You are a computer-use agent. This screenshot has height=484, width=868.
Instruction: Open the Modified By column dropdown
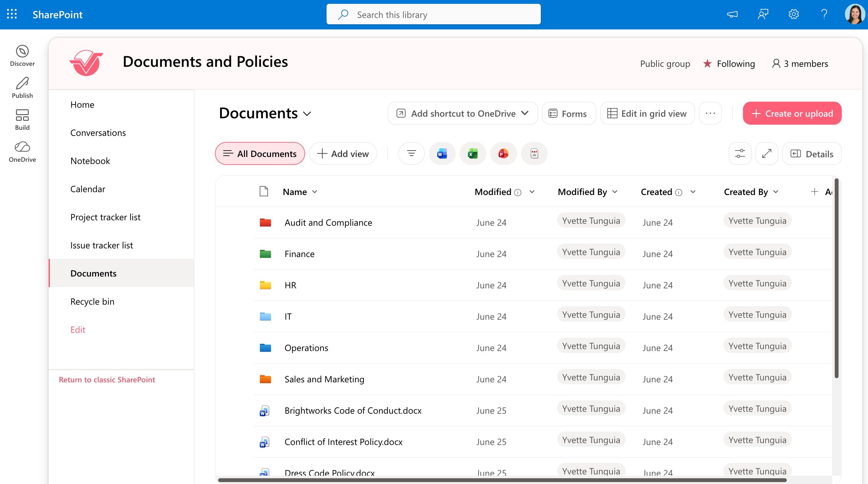pyautogui.click(x=615, y=191)
